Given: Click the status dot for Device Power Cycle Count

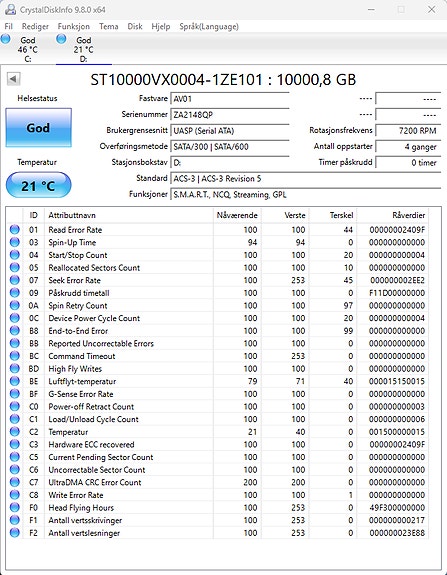Looking at the screenshot, I should click(15, 318).
